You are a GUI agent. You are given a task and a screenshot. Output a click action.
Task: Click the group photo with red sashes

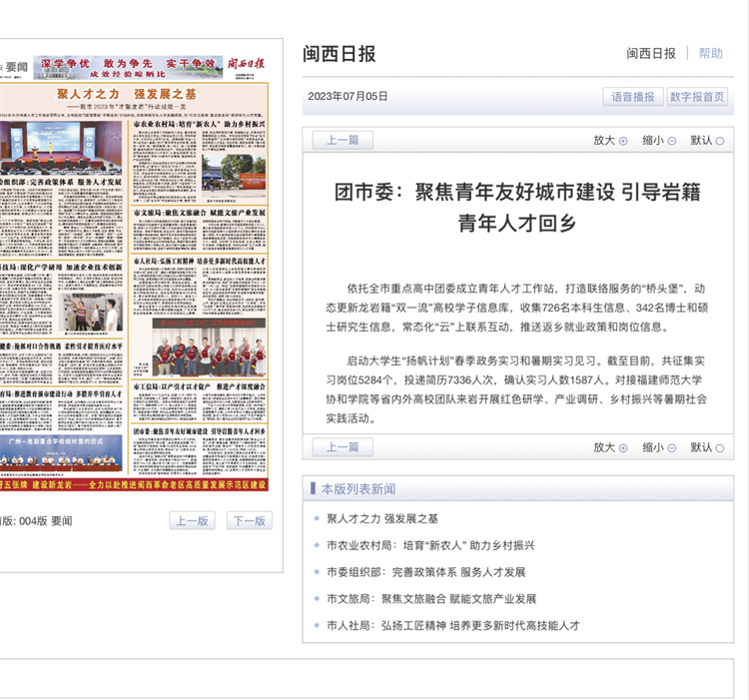209,348
